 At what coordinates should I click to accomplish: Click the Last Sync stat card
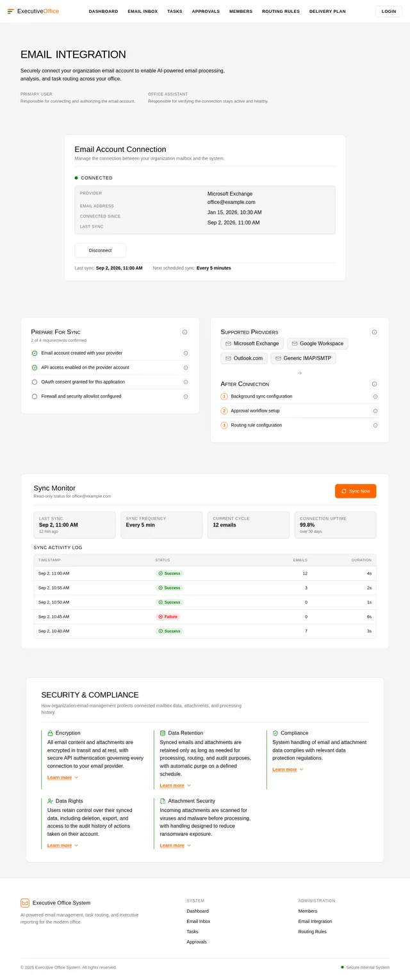[x=75, y=525]
